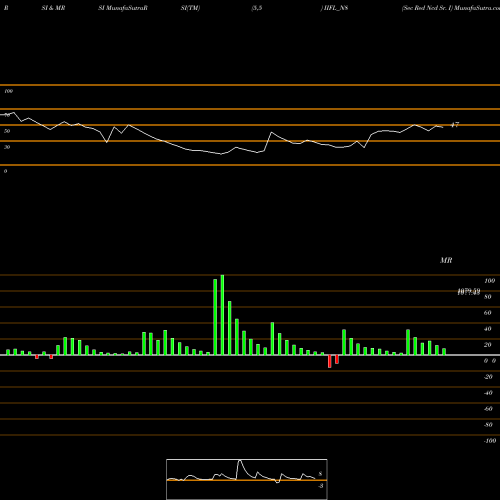Click the MR axis label 60
Screen dimensions: 500x500
point(487,313)
